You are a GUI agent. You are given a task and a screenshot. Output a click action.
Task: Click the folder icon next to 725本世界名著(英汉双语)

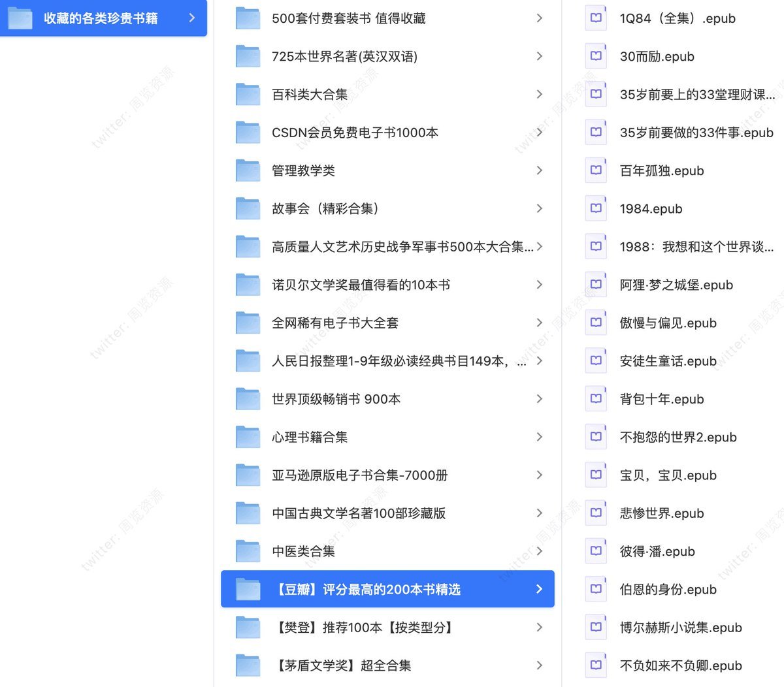pyautogui.click(x=248, y=56)
